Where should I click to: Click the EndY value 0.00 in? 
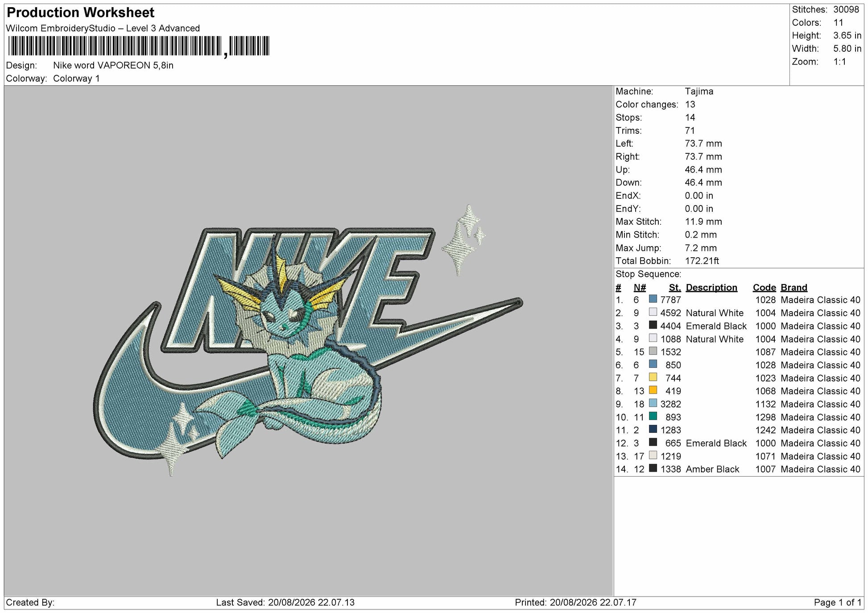(x=699, y=209)
